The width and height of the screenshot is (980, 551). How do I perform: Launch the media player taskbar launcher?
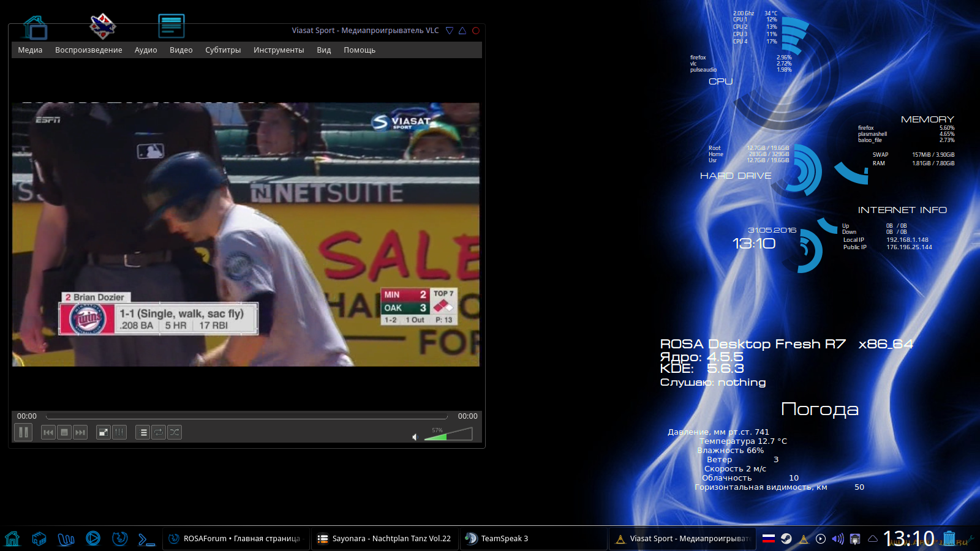[93, 539]
